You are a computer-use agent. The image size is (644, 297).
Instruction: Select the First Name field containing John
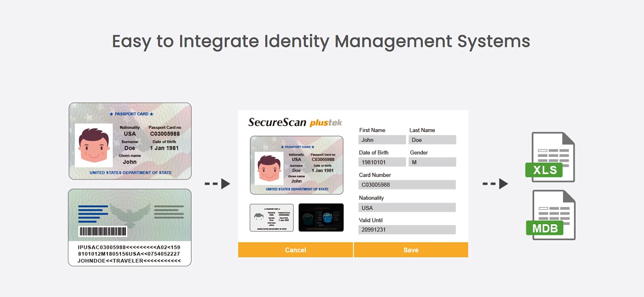coord(382,140)
